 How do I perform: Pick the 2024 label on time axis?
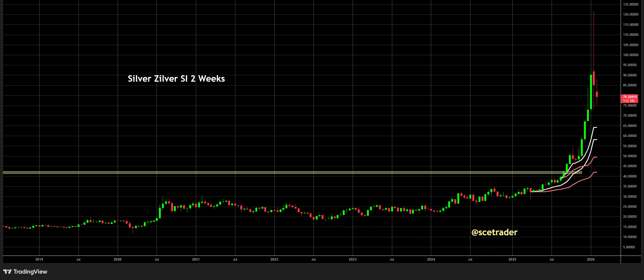[431, 259]
